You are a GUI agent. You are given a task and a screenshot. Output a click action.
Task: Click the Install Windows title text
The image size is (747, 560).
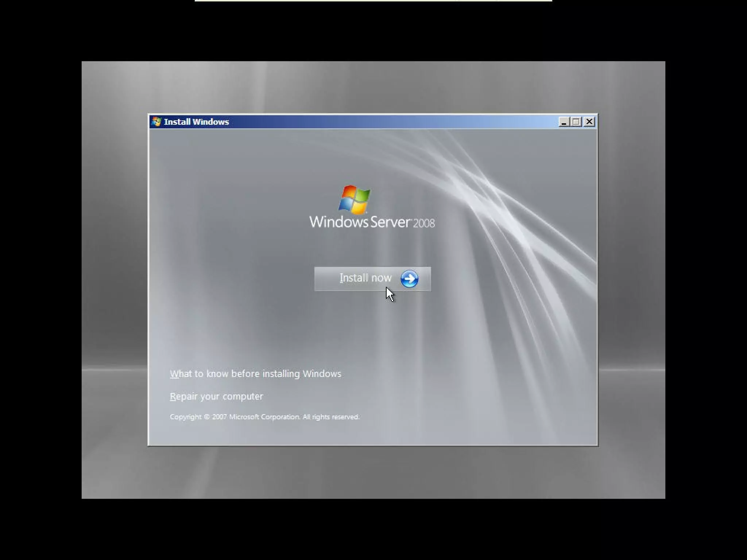(x=196, y=122)
